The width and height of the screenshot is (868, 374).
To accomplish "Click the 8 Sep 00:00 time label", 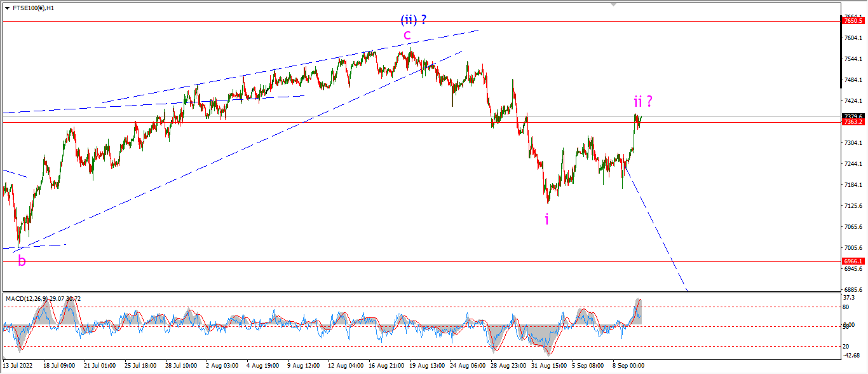I will pos(628,366).
